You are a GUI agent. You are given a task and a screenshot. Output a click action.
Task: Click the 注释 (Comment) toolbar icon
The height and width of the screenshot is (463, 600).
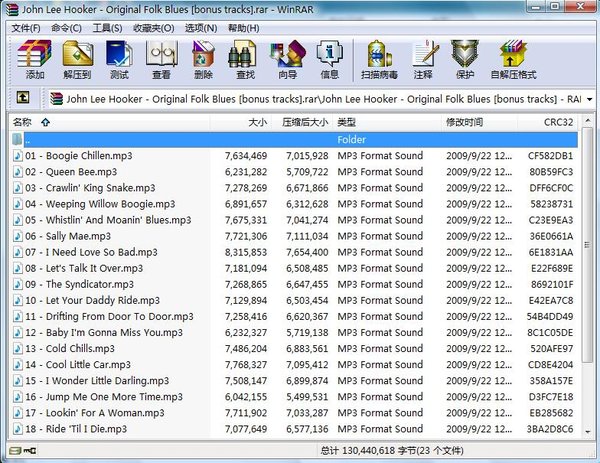click(424, 59)
